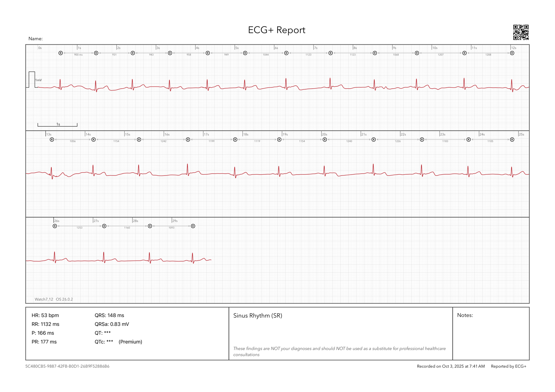Click the QT: *** reading
555x392 pixels.
103,333
